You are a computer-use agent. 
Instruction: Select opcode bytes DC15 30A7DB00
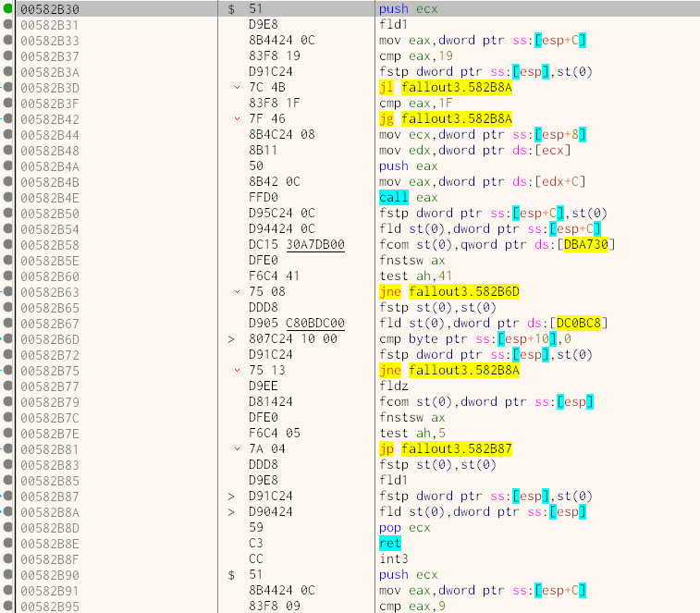click(x=297, y=245)
